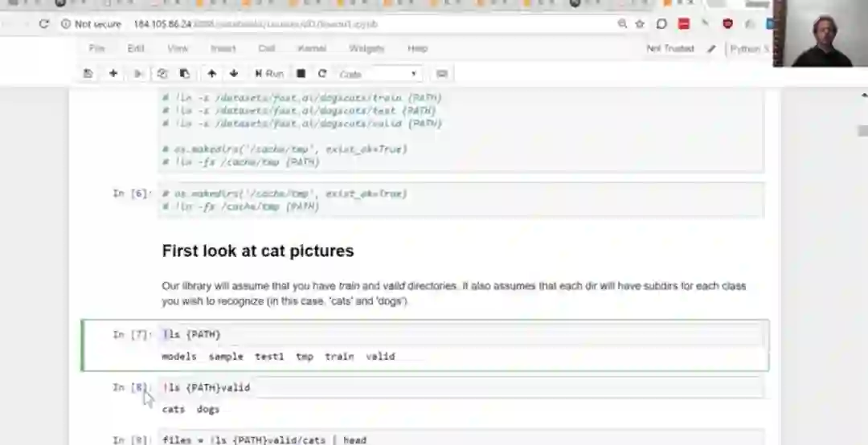Click the output text 'cats dogs'

190,409
